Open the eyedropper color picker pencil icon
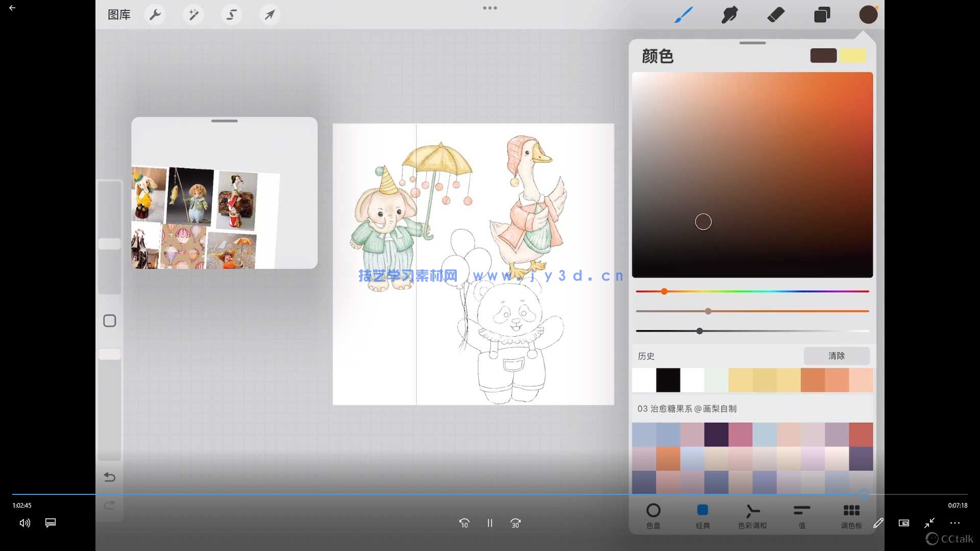Image resolution: width=980 pixels, height=551 pixels. click(878, 523)
